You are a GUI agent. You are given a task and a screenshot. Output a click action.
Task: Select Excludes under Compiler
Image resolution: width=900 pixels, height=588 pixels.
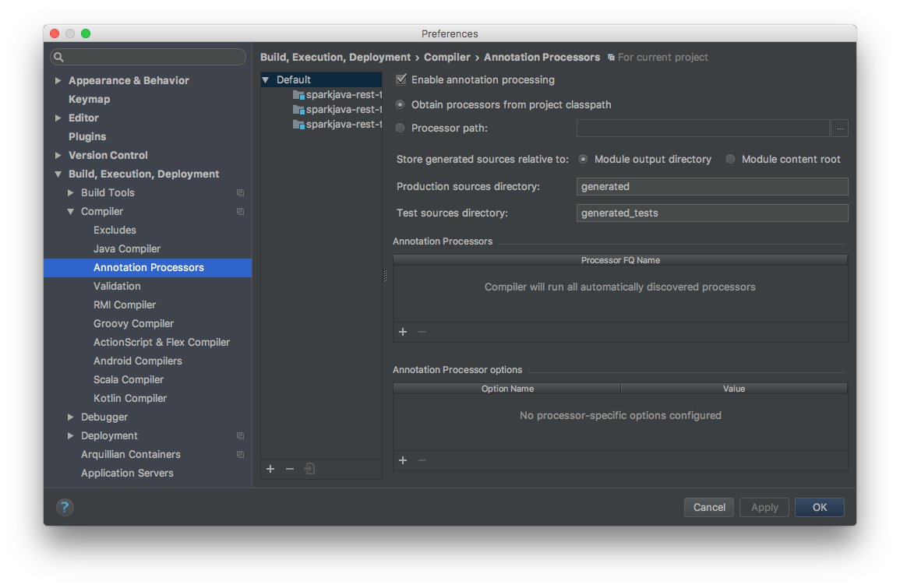click(x=115, y=230)
